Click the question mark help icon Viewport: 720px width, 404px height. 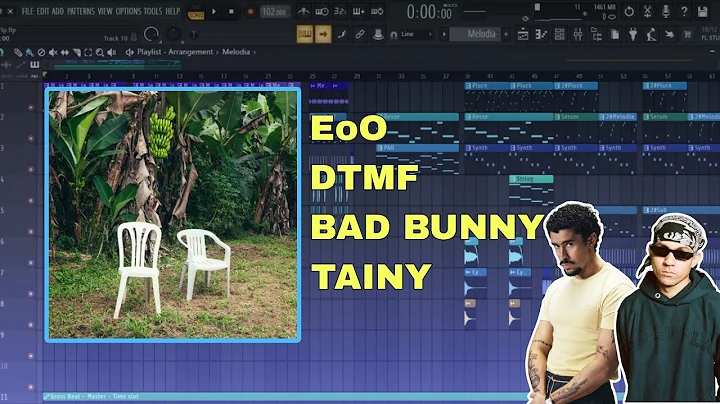pyautogui.click(x=684, y=11)
